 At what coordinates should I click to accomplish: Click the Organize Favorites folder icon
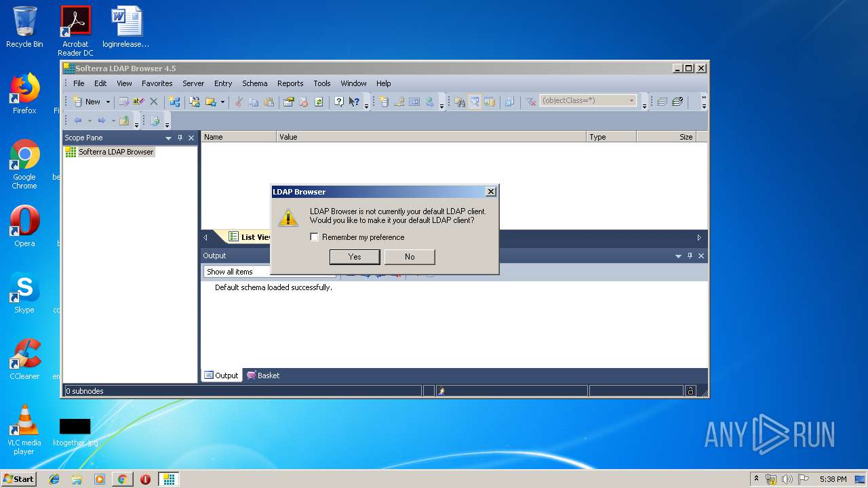[x=195, y=102]
